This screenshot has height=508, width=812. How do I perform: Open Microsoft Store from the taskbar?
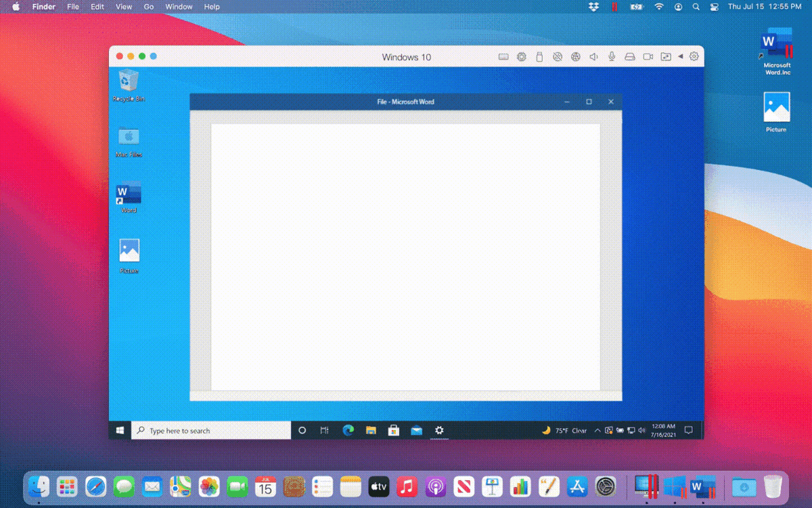[x=393, y=430]
